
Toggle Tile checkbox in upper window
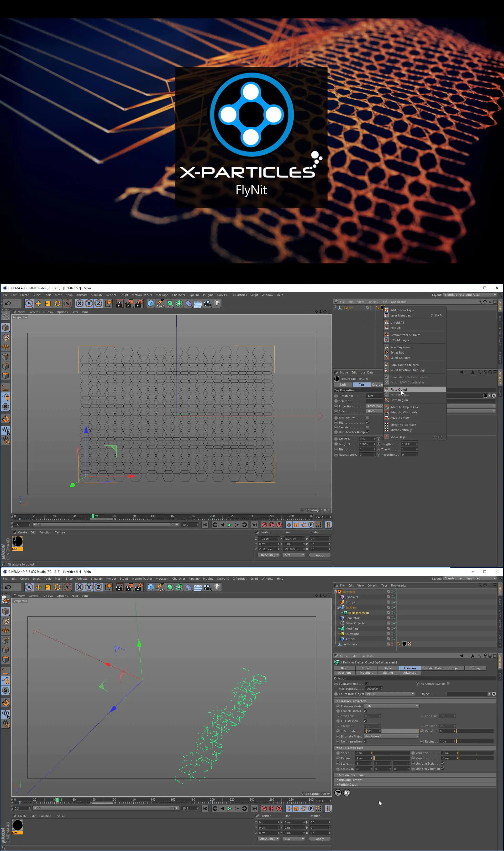(367, 423)
